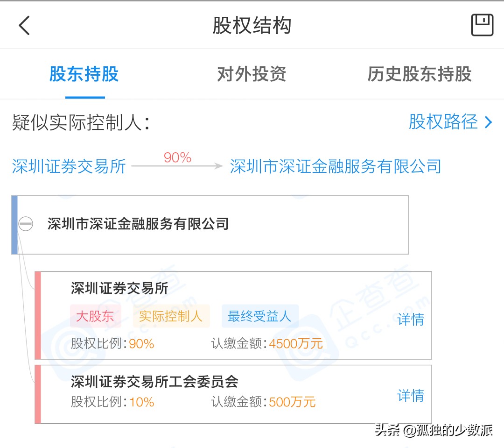Screen dimensions: 504x448
Task: Click the 认缴金额 4500万元 value
Action: (x=296, y=344)
